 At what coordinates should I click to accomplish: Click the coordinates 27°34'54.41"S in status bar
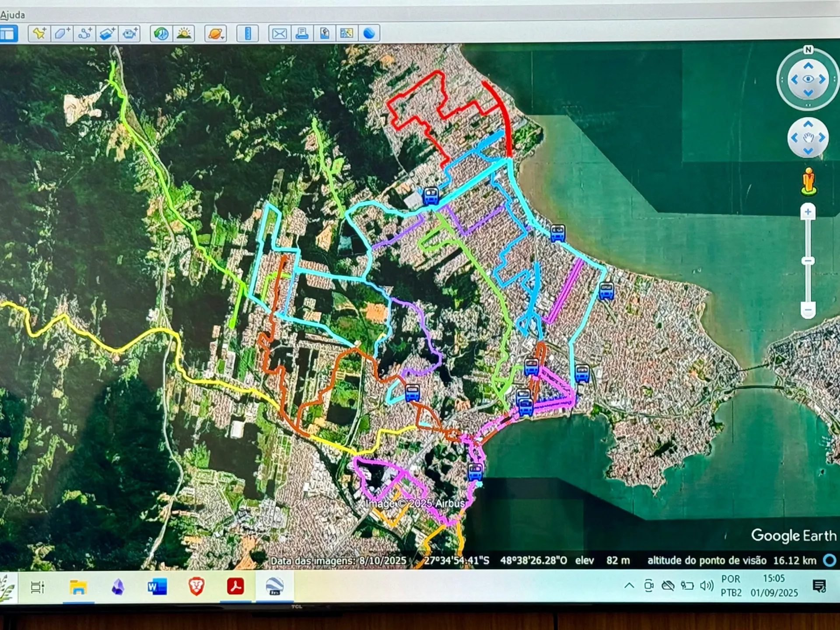point(456,561)
